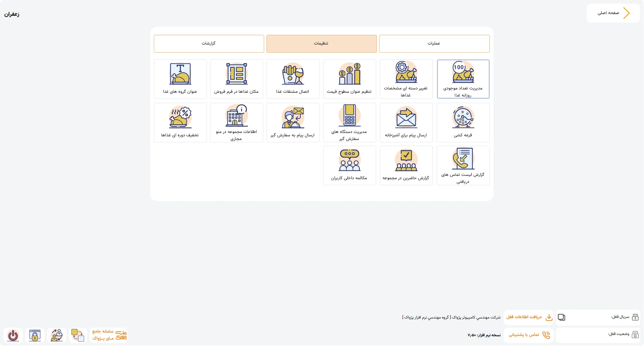
Task: Click the شرکت مهندسی کامپیوتر پژواک company text
Action: pyautogui.click(x=451, y=317)
